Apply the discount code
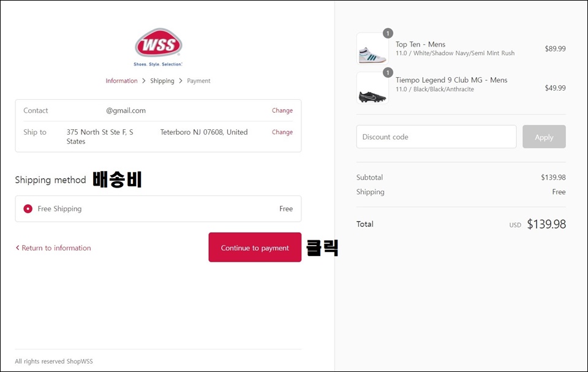Image resolution: width=588 pixels, height=372 pixels. 544,137
